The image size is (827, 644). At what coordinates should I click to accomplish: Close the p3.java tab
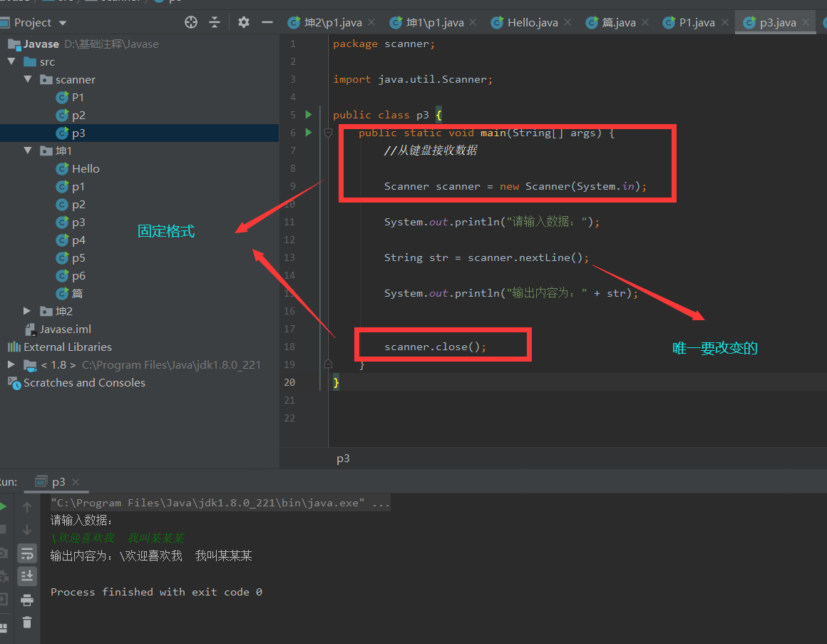806,22
